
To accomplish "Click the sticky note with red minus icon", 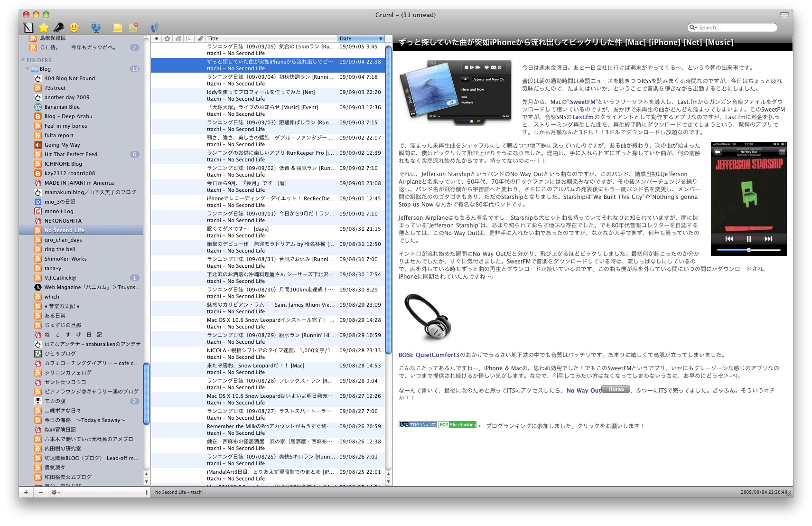I will 133,28.
